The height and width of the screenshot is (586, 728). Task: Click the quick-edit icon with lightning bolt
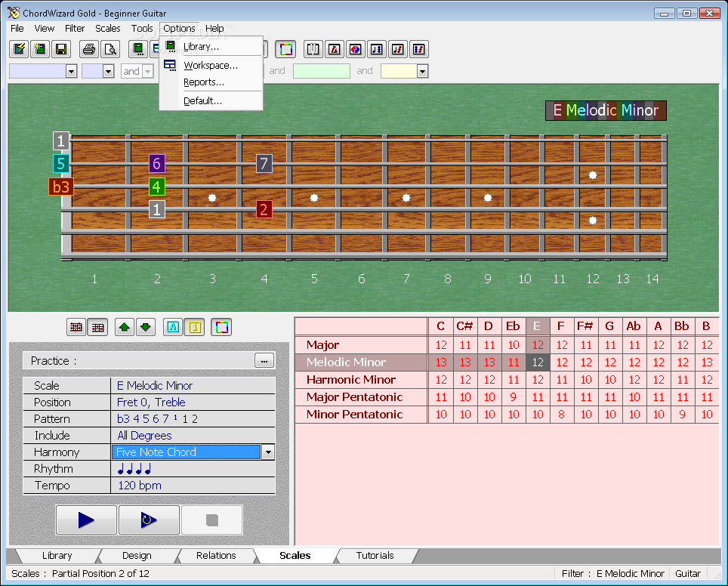(x=20, y=49)
